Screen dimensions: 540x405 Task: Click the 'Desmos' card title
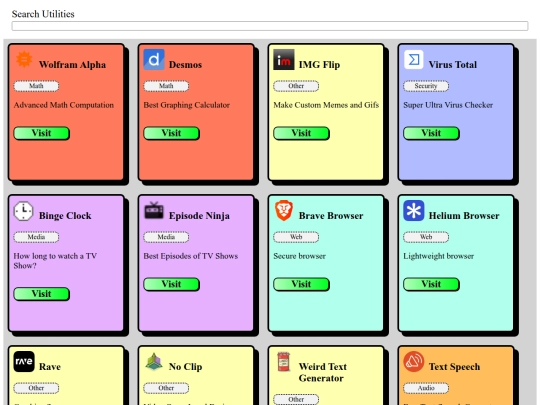pos(185,65)
